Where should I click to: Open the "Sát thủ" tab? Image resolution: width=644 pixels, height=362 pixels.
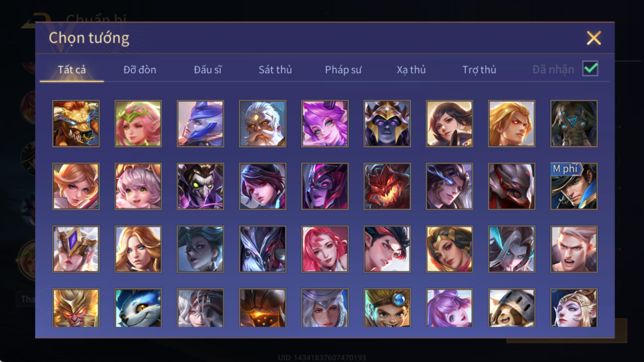275,70
